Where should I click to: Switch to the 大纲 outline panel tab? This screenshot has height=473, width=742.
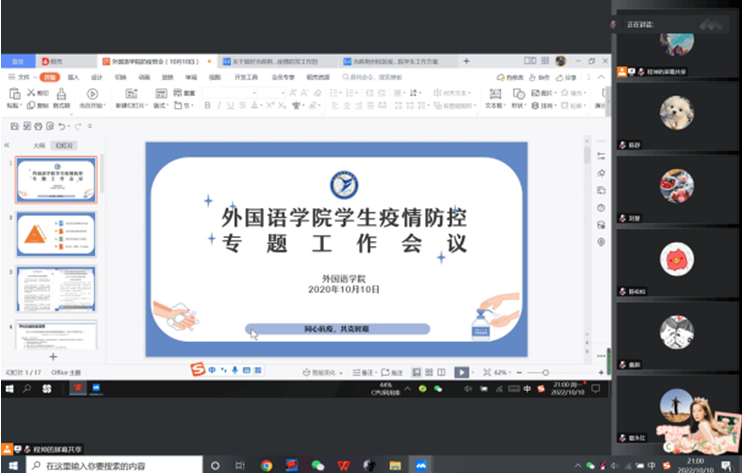pos(39,145)
